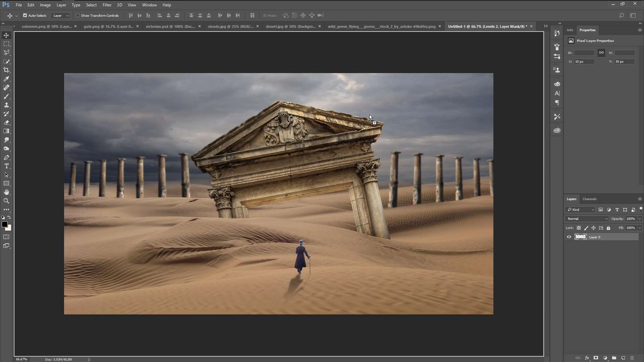This screenshot has height=362, width=644.
Task: Open the Filter menu
Action: 107,5
